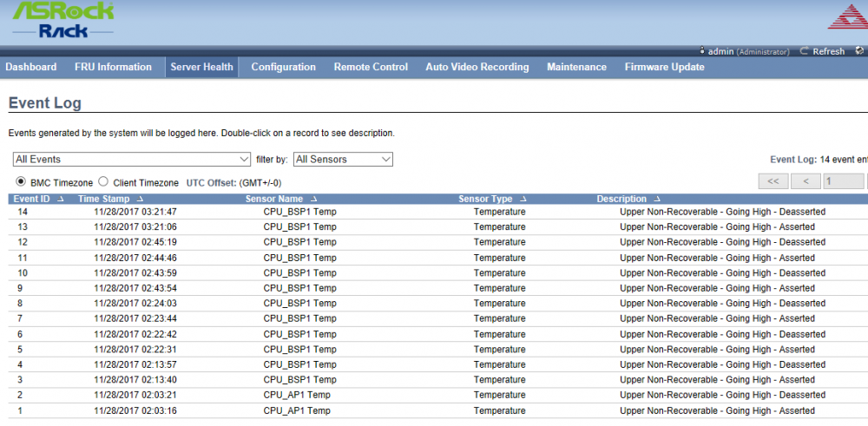Select Client Timezone radio button

(103, 181)
